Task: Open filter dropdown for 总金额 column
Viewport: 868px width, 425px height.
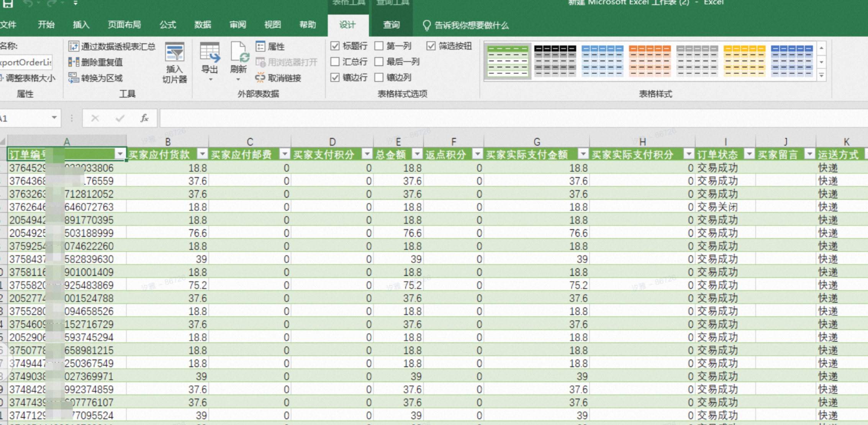Action: coord(417,154)
